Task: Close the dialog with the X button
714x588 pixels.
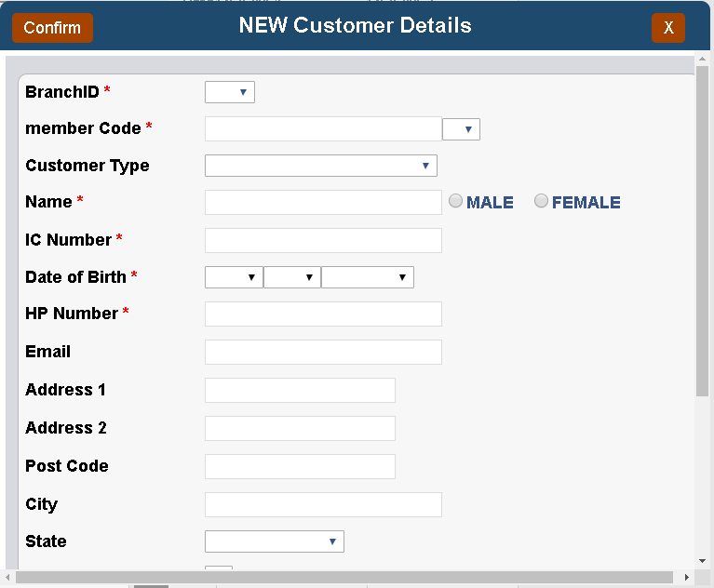Action: pos(668,28)
